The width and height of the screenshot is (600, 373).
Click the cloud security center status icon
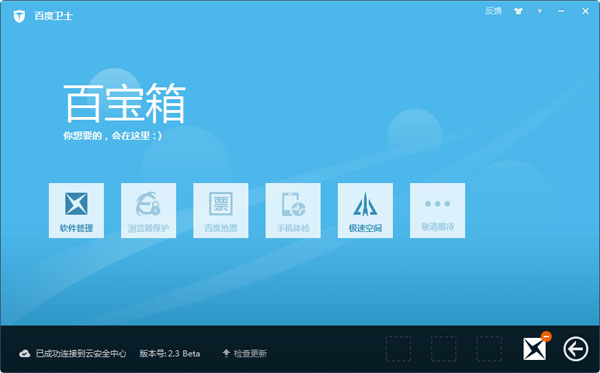coord(24,353)
